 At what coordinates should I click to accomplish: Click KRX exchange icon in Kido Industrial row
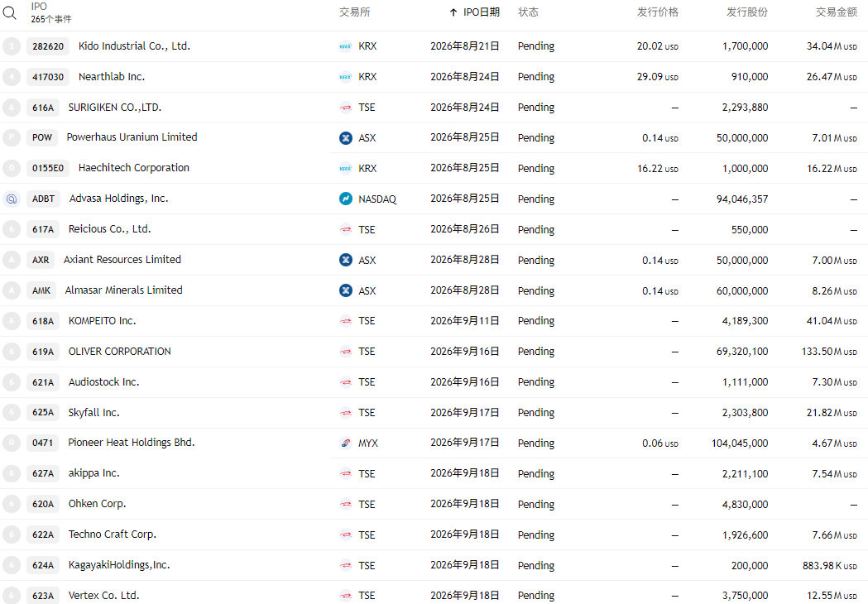click(x=345, y=46)
